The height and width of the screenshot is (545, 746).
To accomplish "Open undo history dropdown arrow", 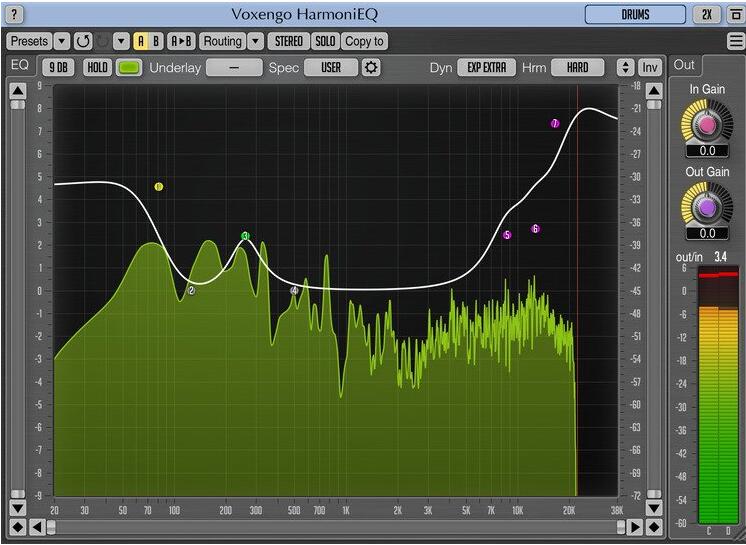I will pyautogui.click(x=121, y=41).
